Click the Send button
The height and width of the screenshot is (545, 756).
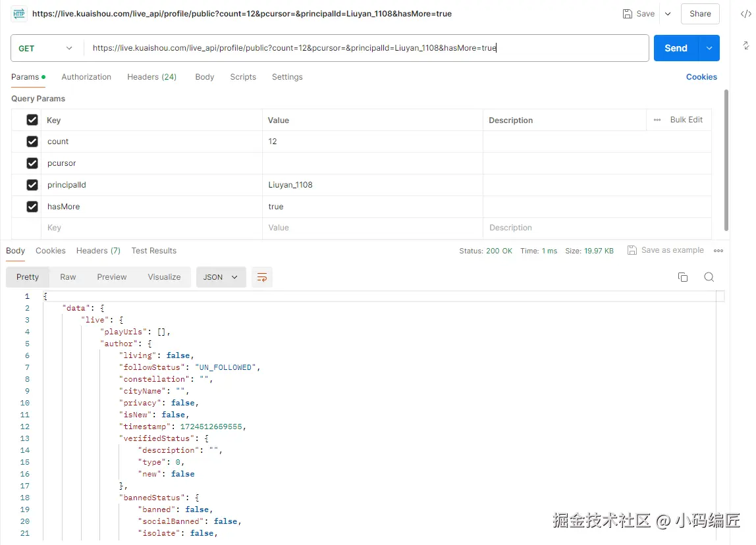tap(676, 48)
